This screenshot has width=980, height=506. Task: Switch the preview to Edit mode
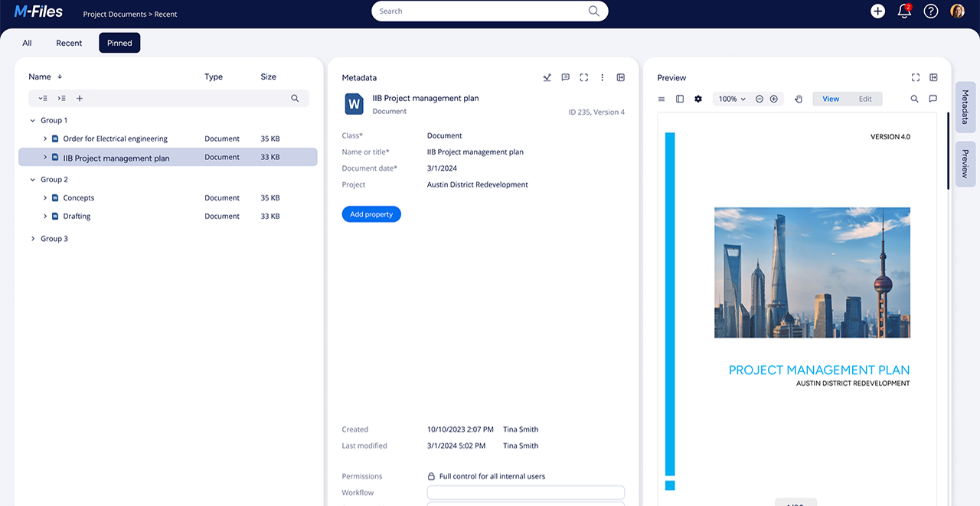(865, 99)
